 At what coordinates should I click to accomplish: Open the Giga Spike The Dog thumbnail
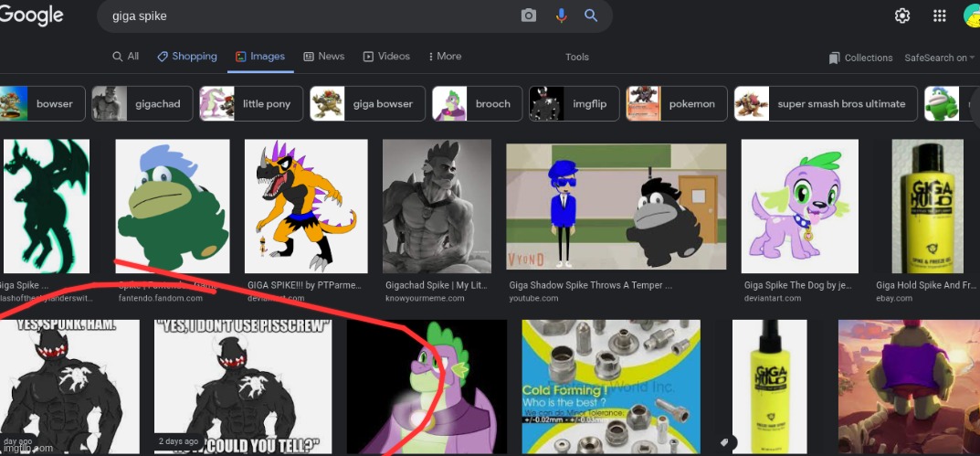coord(799,205)
